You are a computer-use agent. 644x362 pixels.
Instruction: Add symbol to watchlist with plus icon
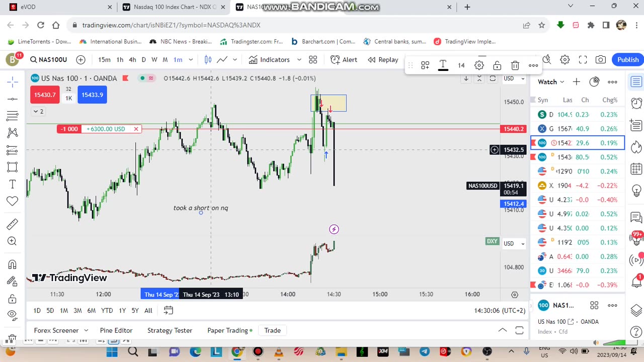[576, 82]
